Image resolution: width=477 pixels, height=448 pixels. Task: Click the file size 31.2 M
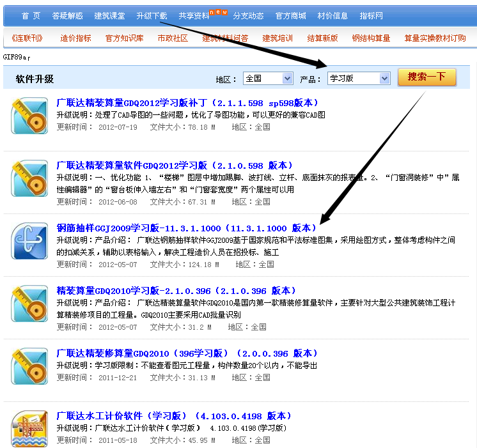tap(200, 327)
